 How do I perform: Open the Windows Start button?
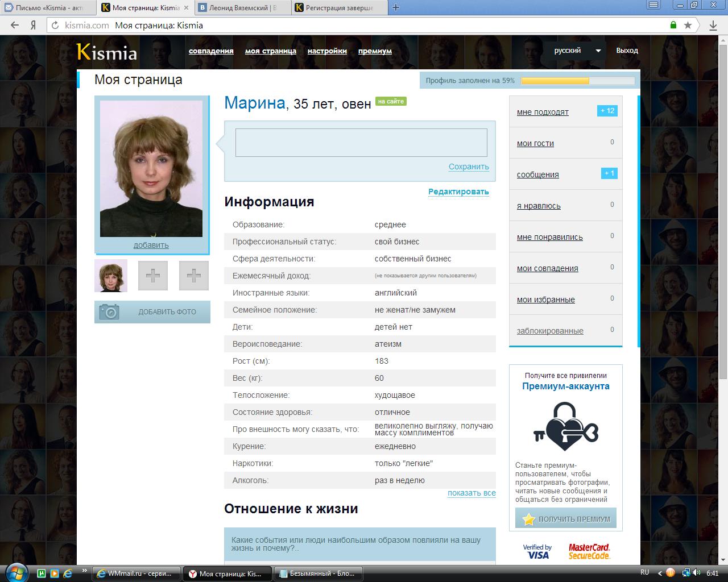15,572
